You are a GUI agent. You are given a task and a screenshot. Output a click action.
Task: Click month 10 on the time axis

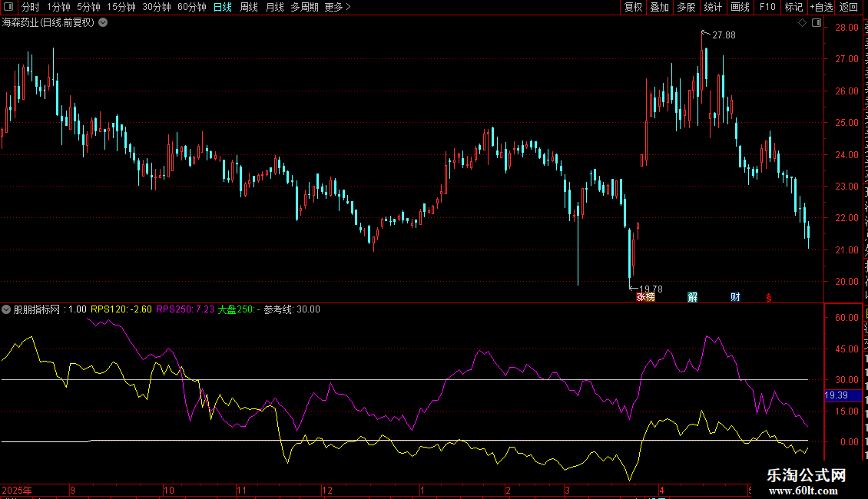tap(169, 490)
